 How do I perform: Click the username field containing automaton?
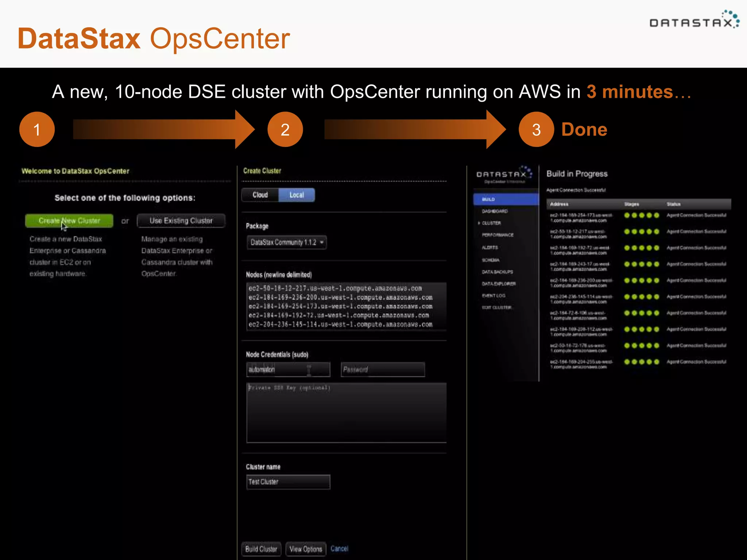[x=288, y=370]
